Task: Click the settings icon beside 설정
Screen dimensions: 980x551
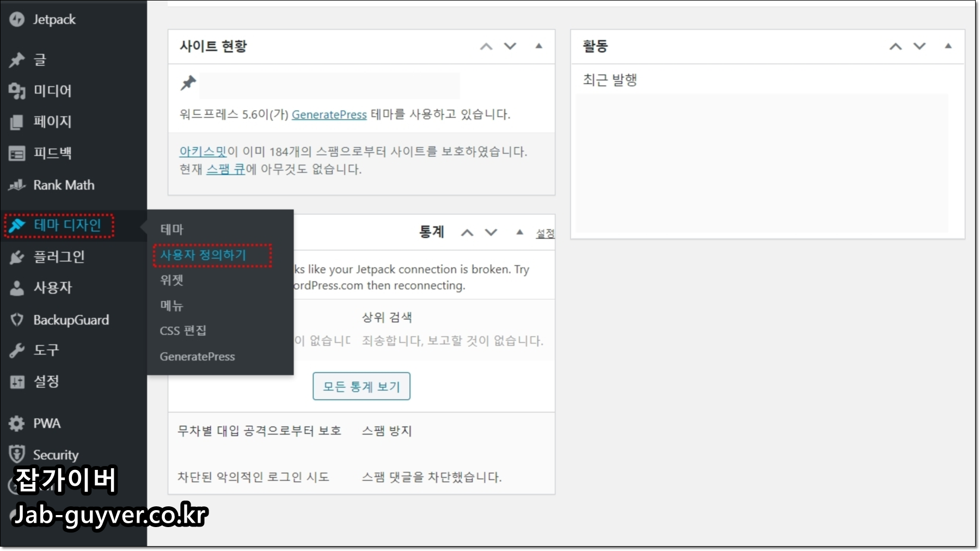Action: (x=17, y=382)
